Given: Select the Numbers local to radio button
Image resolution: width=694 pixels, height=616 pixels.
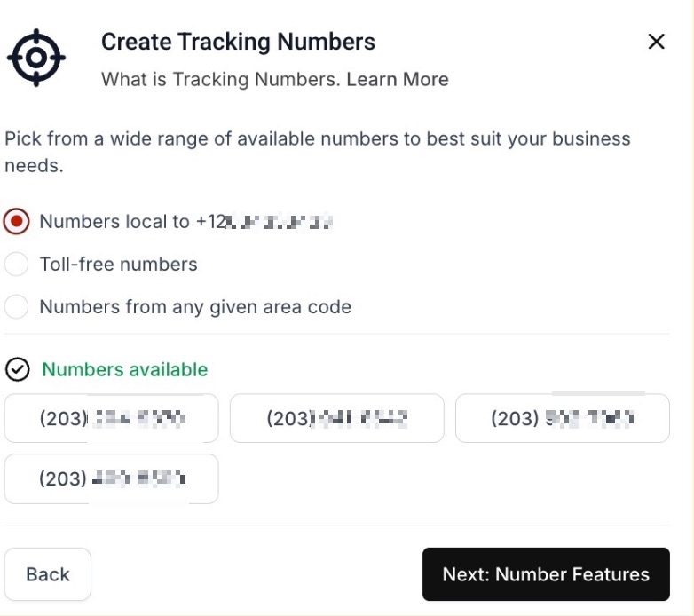Looking at the screenshot, I should pyautogui.click(x=17, y=222).
